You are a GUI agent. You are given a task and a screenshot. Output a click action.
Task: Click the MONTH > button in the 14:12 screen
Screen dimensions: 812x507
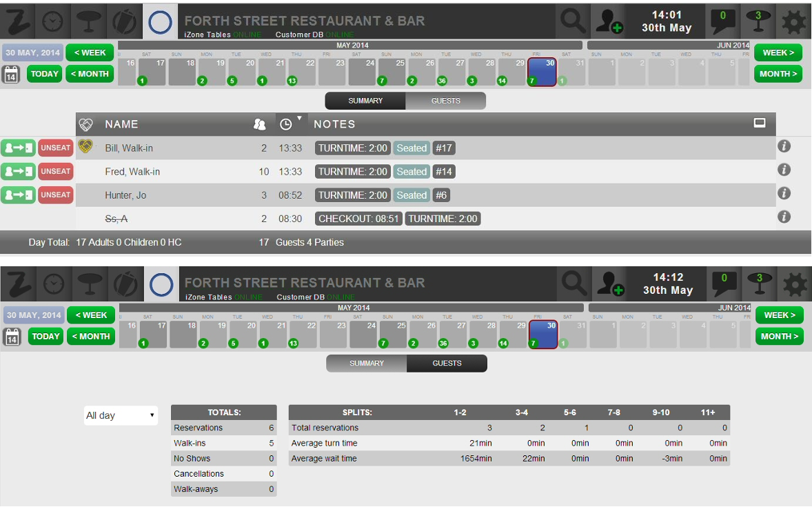780,337
